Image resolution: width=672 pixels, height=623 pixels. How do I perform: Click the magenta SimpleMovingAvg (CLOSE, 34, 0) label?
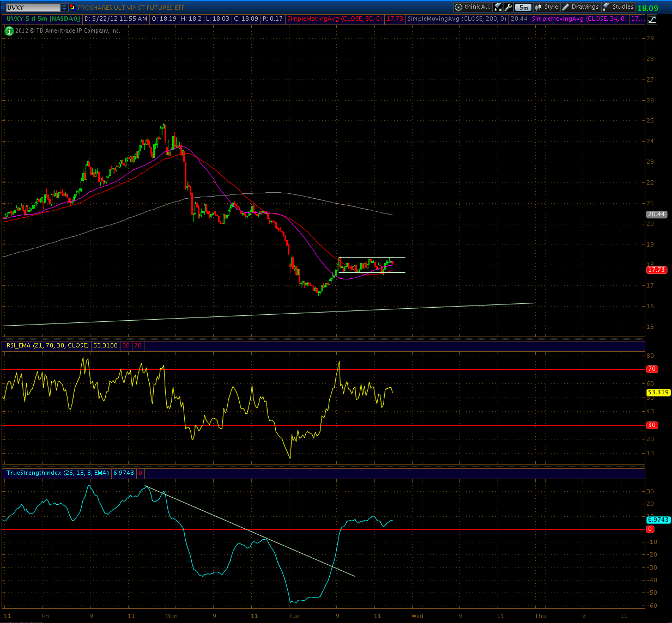pos(580,19)
